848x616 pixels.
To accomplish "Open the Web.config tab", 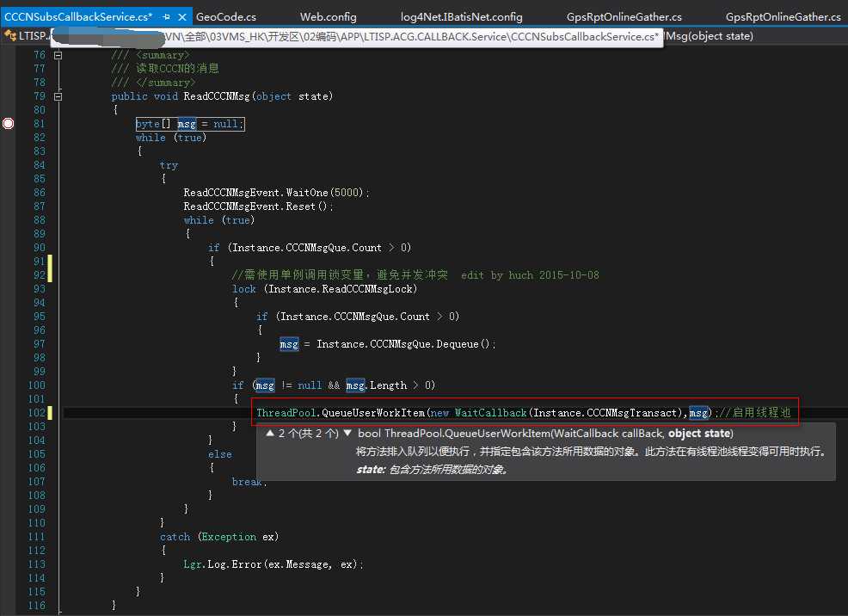I will point(329,16).
